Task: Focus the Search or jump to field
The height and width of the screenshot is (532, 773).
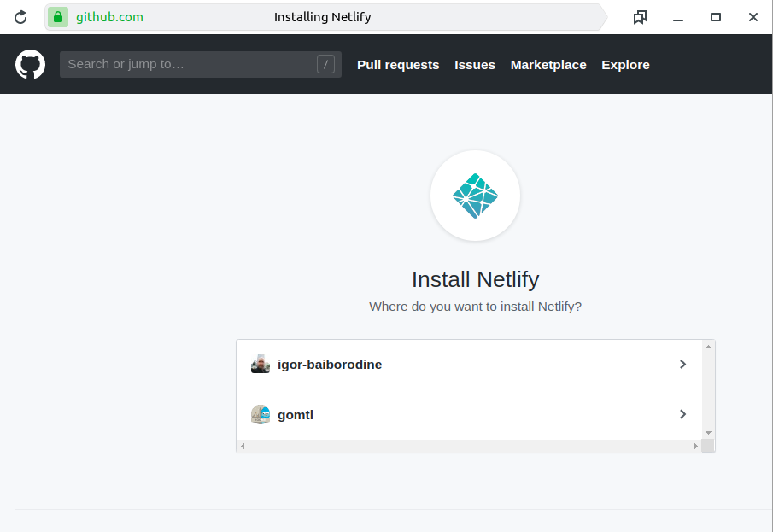Action: pyautogui.click(x=201, y=64)
